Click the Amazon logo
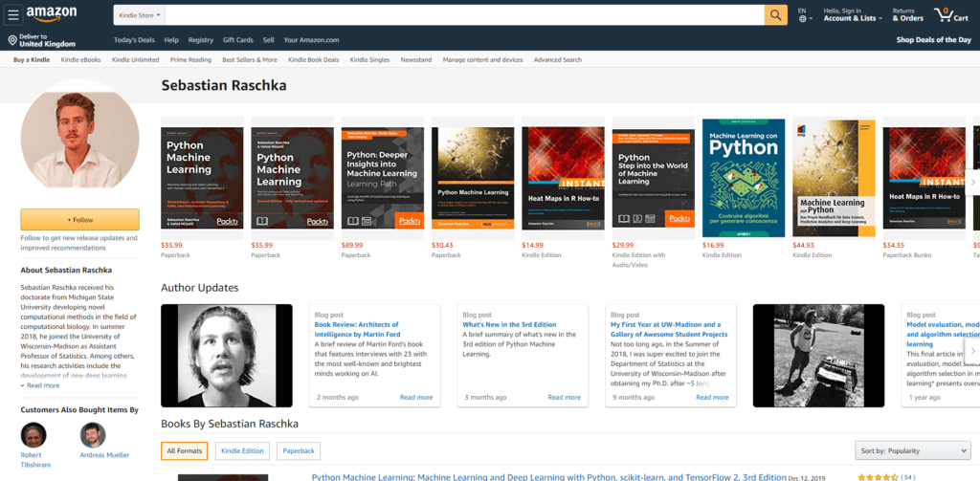 (x=52, y=13)
